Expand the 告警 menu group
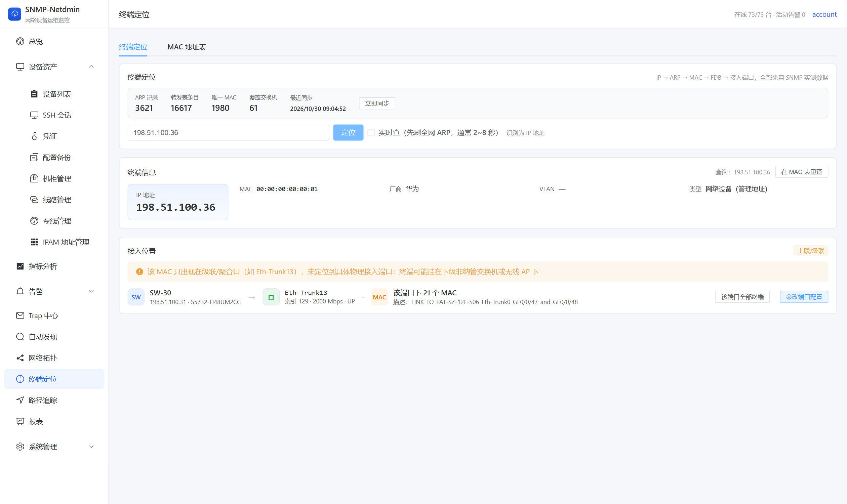Viewport: 847px width, 504px height. coord(91,291)
